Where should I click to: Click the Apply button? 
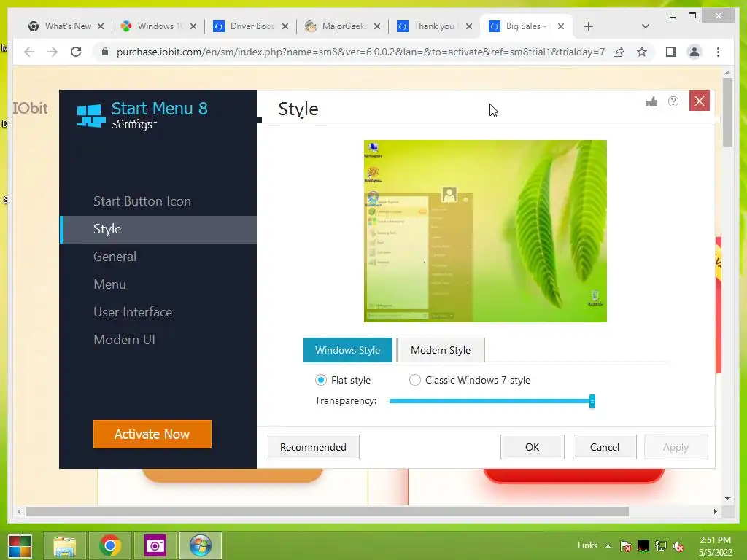click(676, 447)
